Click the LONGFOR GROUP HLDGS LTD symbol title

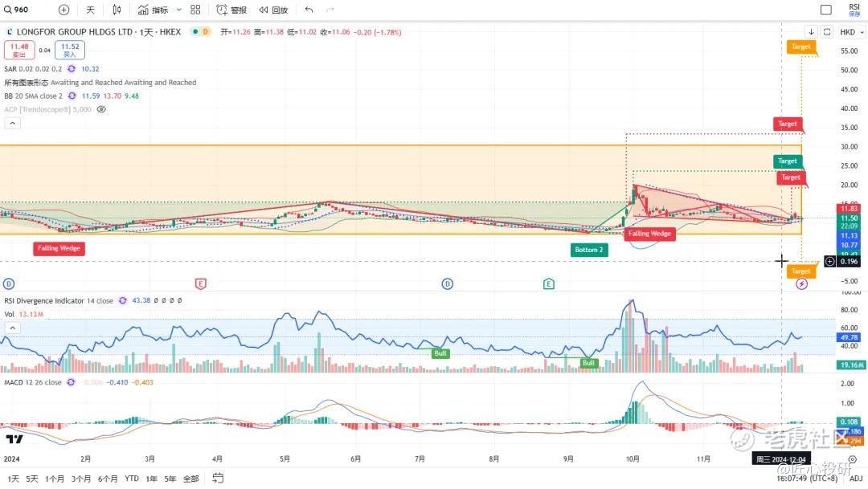75,32
